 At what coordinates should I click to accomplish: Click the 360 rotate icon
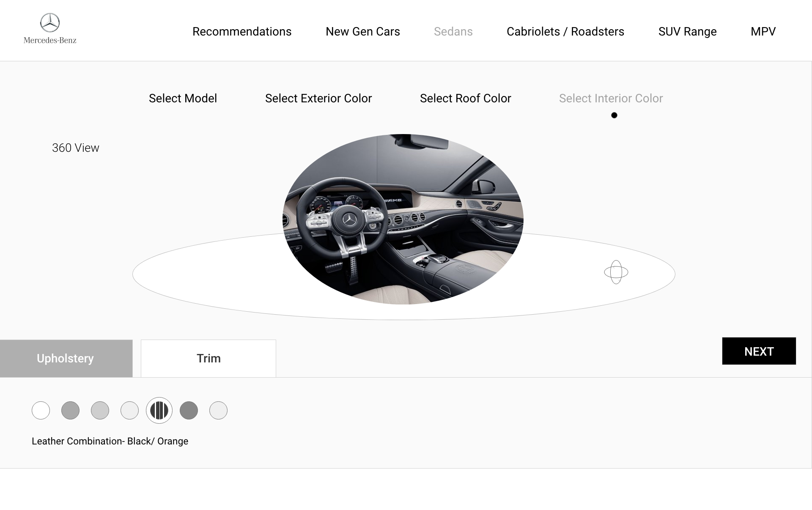(x=616, y=272)
